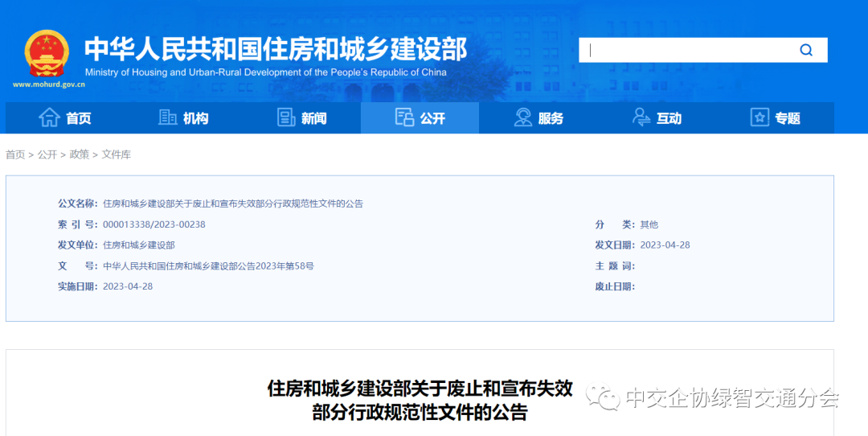Open the 首页 navigation tab

coord(79,118)
